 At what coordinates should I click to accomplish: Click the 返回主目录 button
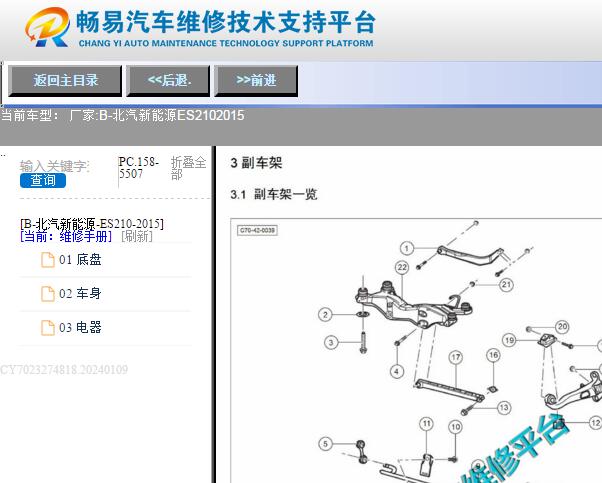click(x=65, y=81)
